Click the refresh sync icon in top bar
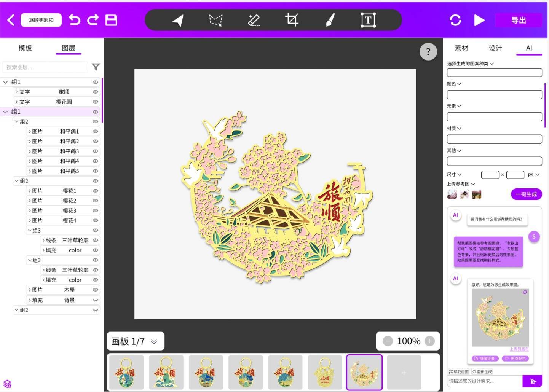The height and width of the screenshot is (392, 549). [x=455, y=20]
